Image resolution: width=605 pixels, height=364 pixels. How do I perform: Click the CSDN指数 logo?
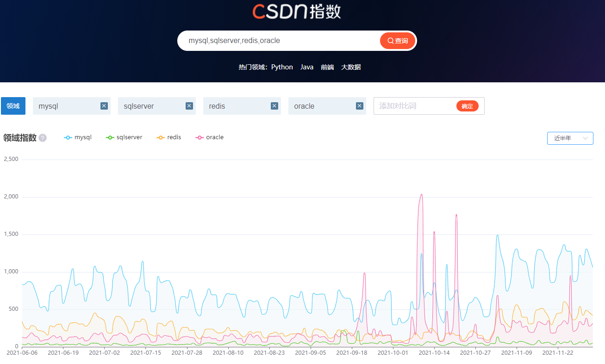tap(297, 11)
